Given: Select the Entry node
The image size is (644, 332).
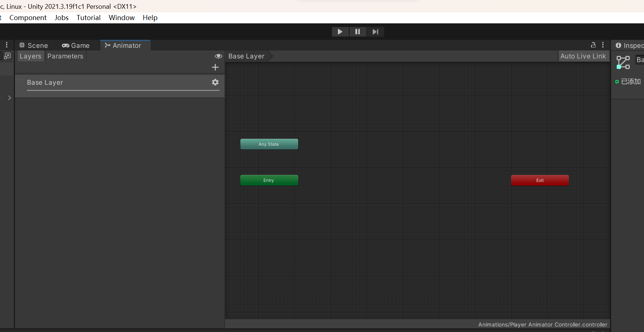Looking at the screenshot, I should (x=269, y=180).
